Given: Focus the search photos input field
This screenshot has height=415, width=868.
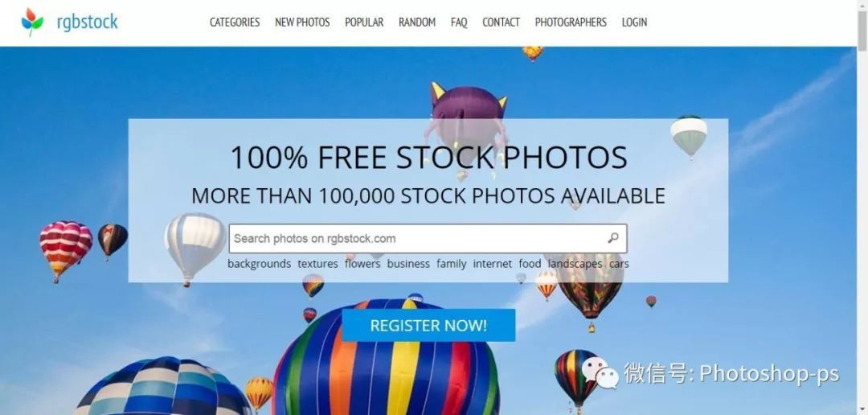Looking at the screenshot, I should click(428, 238).
